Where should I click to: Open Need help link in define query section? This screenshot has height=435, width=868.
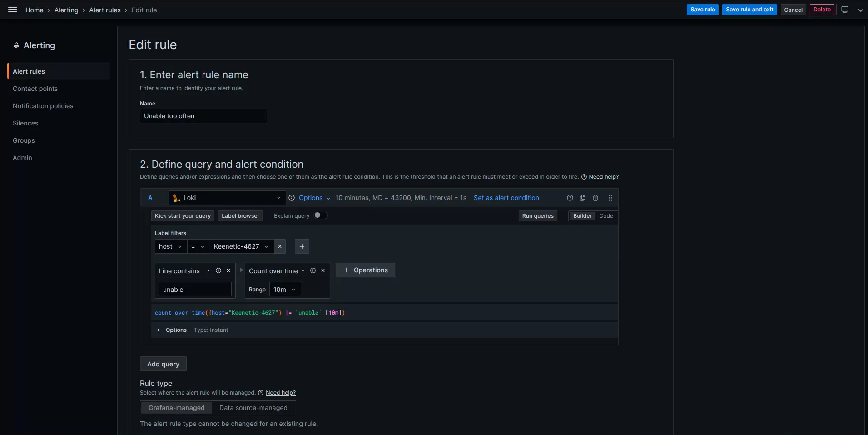(x=604, y=177)
